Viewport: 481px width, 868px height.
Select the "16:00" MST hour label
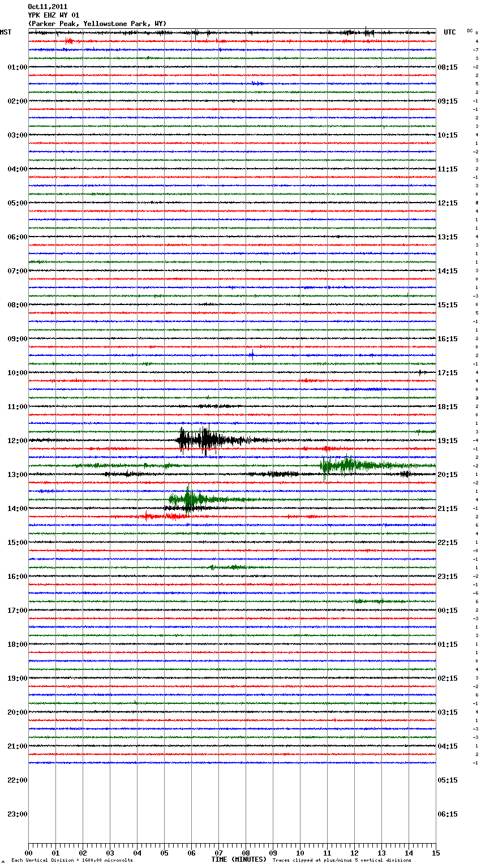[18, 577]
